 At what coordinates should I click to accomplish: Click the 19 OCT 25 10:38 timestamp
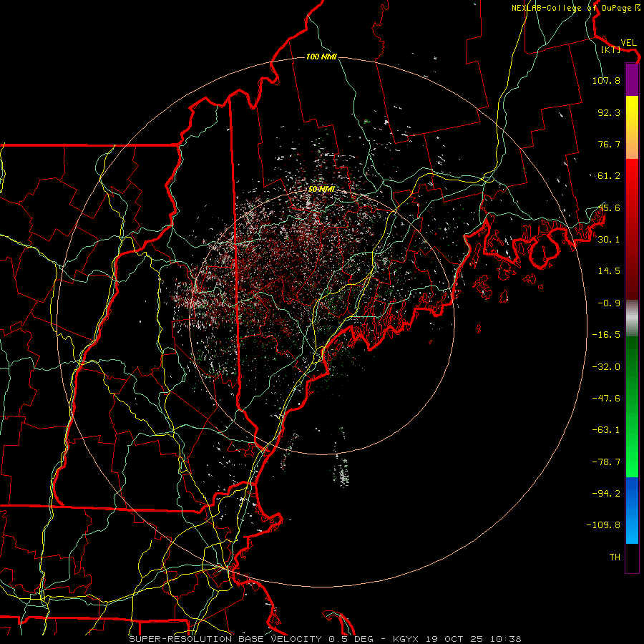(x=474, y=639)
